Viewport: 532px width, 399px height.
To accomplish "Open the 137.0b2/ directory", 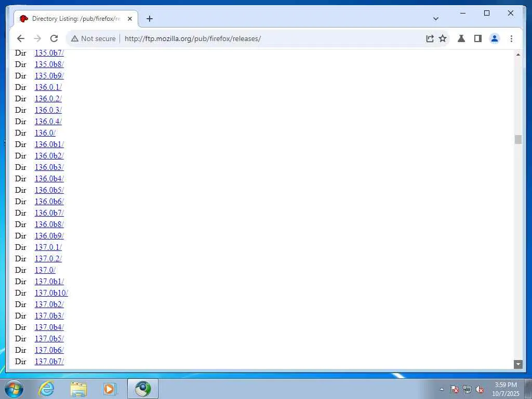I will tap(49, 304).
